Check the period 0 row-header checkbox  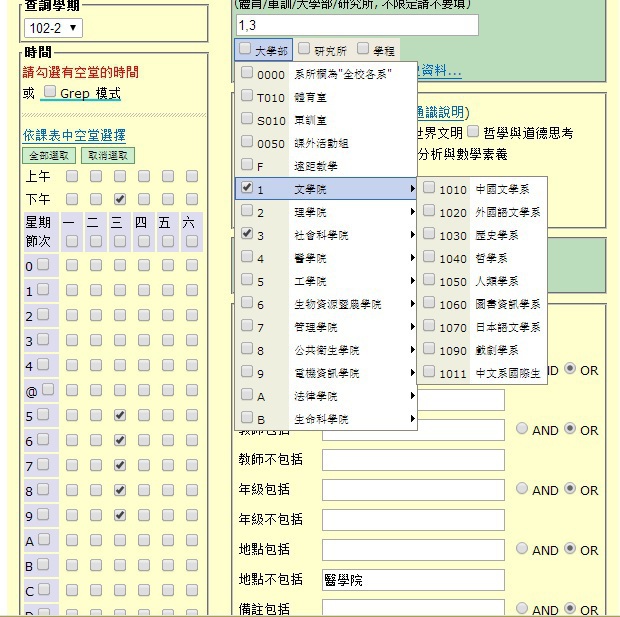tap(43, 264)
